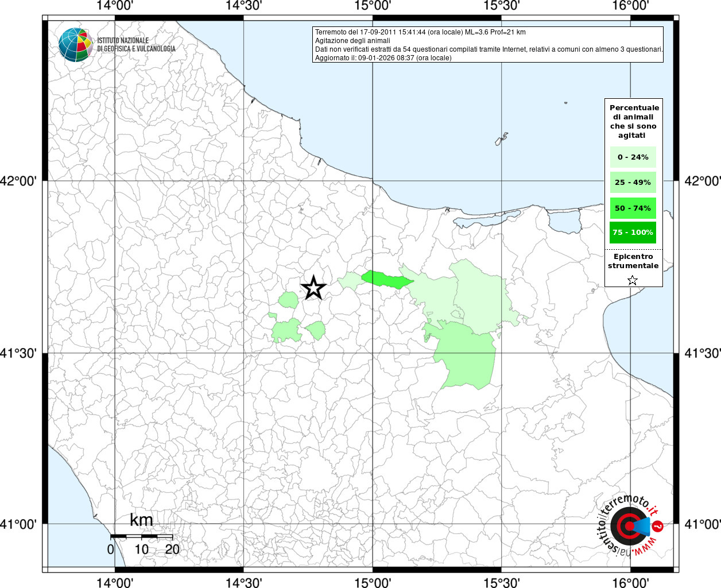Click the legend's epicenter star symbol
This screenshot has width=721, height=588.
(633, 280)
